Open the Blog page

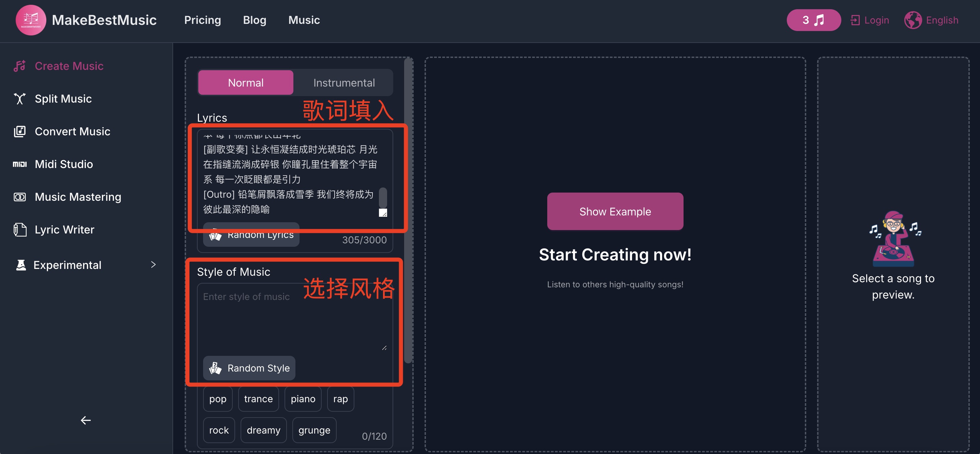click(255, 20)
